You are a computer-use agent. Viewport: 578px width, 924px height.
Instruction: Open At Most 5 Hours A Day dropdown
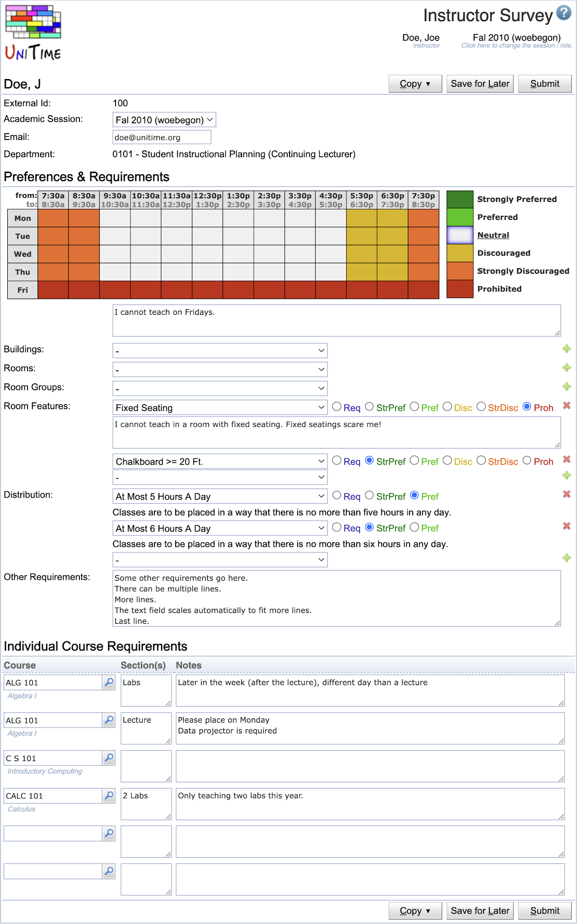pyautogui.click(x=220, y=496)
